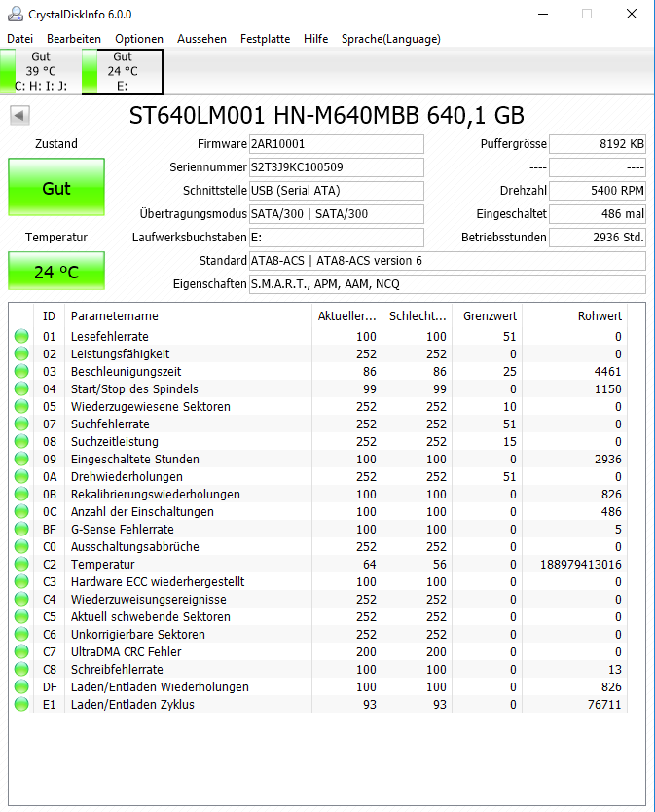Go to previous disk using the arrow button

point(19,115)
